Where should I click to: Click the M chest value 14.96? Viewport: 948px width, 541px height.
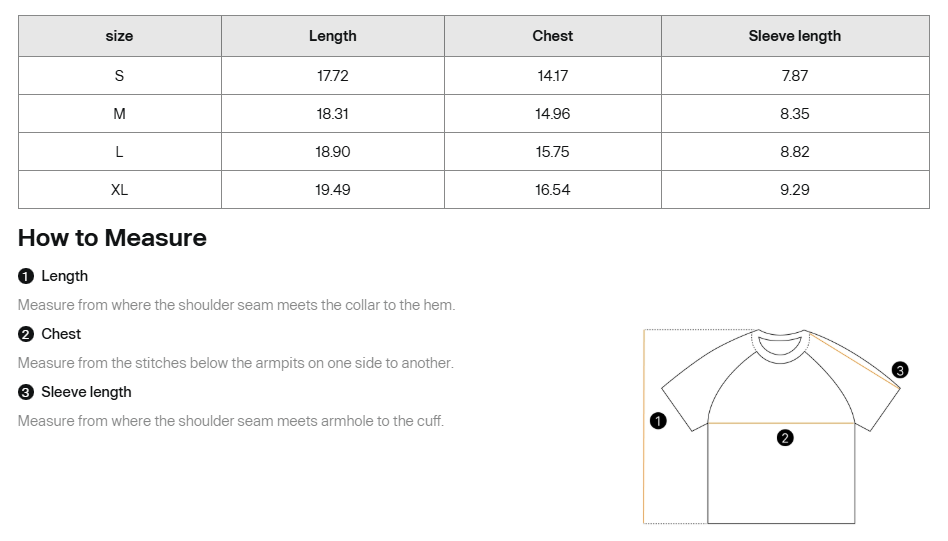click(x=552, y=114)
